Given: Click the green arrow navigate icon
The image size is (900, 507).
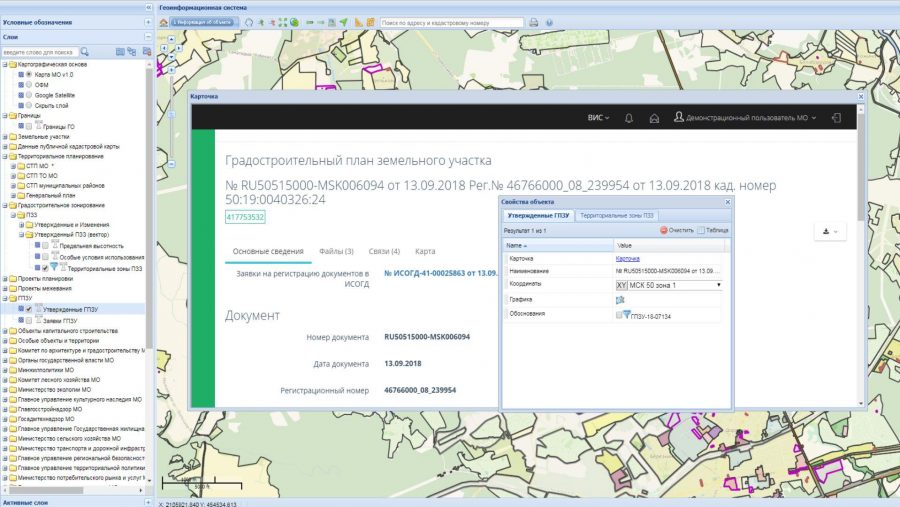Looking at the screenshot, I should [x=343, y=22].
